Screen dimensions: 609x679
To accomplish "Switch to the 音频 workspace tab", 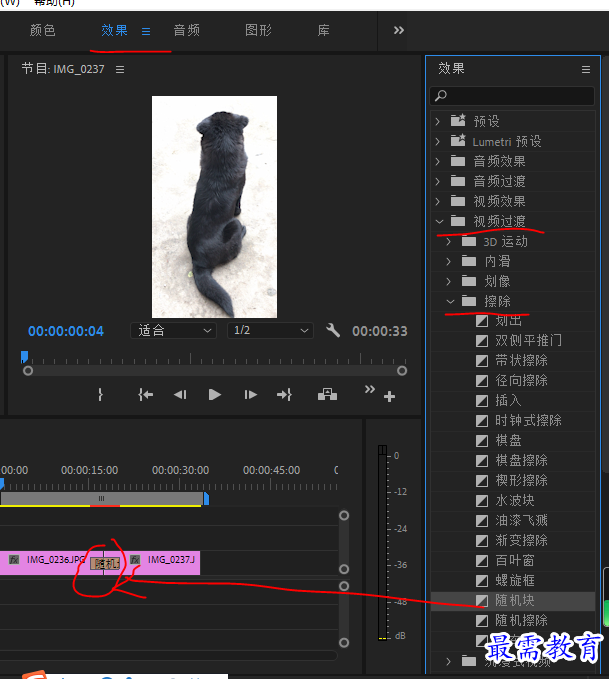I will (x=187, y=30).
